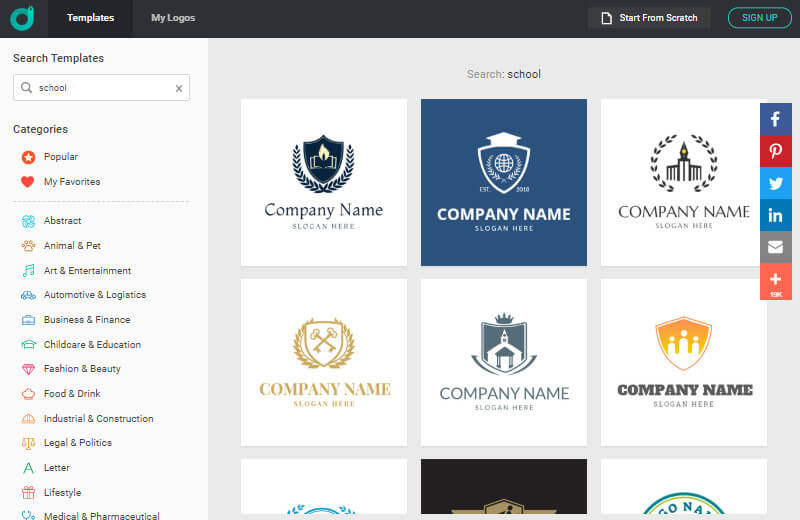The height and width of the screenshot is (520, 800).
Task: Click the Art & Entertainment music note icon
Action: coord(29,270)
